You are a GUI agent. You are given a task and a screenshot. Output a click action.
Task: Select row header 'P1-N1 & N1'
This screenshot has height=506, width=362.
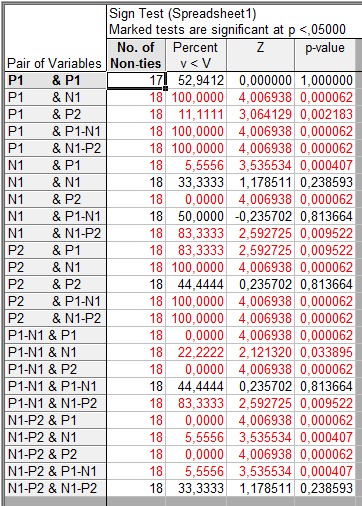point(56,352)
